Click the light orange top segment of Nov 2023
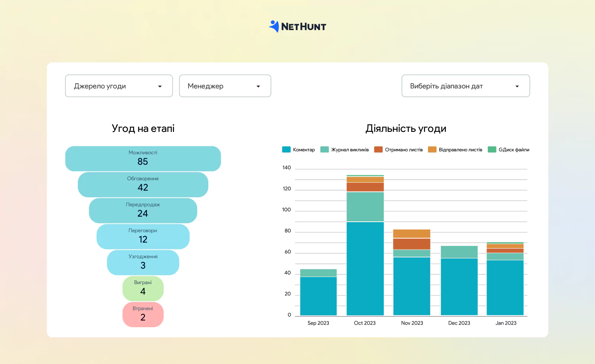The image size is (595, 364). 412,234
